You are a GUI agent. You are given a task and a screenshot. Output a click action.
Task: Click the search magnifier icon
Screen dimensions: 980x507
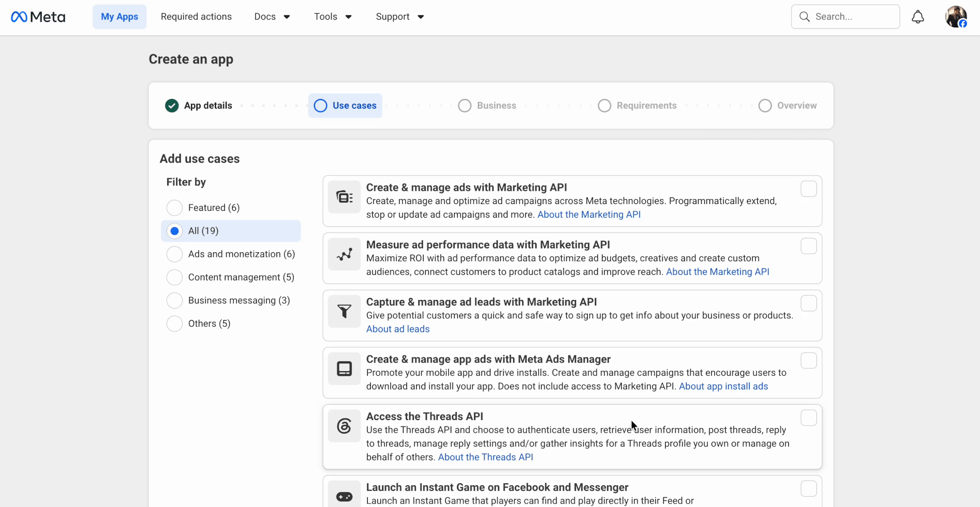(804, 17)
